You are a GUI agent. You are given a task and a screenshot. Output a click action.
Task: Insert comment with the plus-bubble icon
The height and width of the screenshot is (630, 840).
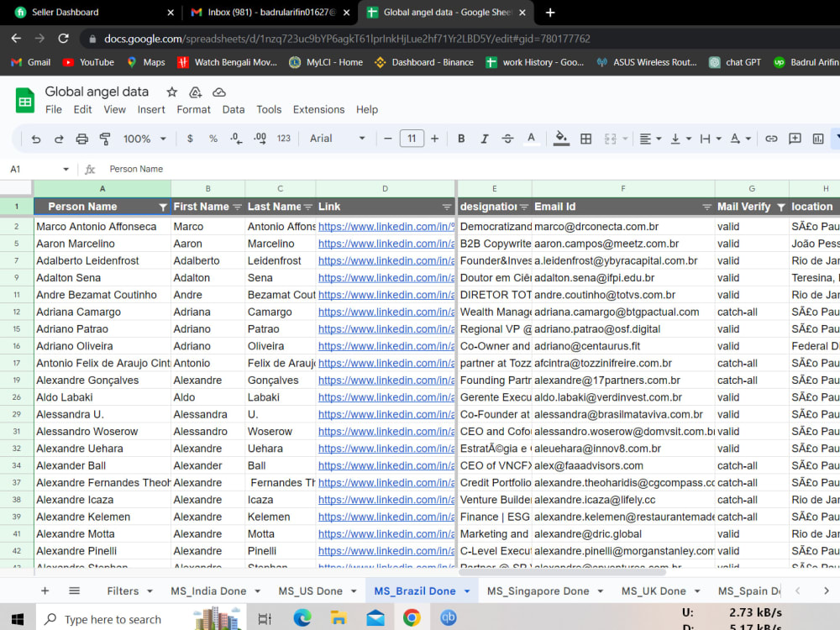(x=795, y=139)
